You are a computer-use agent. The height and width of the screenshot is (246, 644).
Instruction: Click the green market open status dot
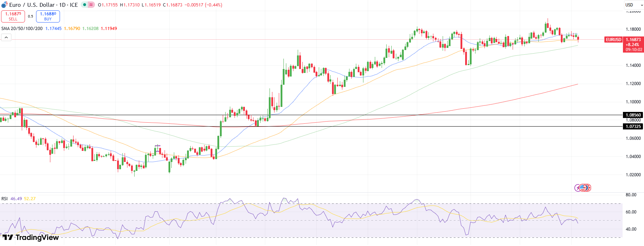click(85, 5)
